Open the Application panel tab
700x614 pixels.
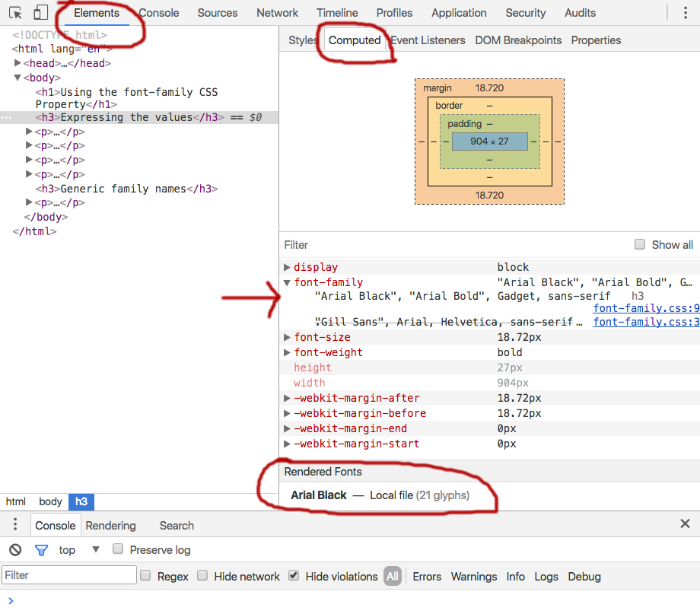click(459, 13)
